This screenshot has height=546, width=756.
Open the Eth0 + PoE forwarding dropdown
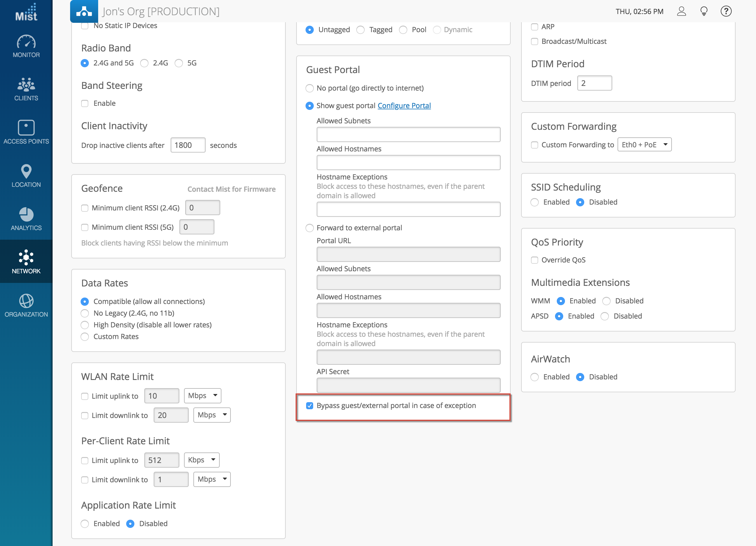[644, 145]
